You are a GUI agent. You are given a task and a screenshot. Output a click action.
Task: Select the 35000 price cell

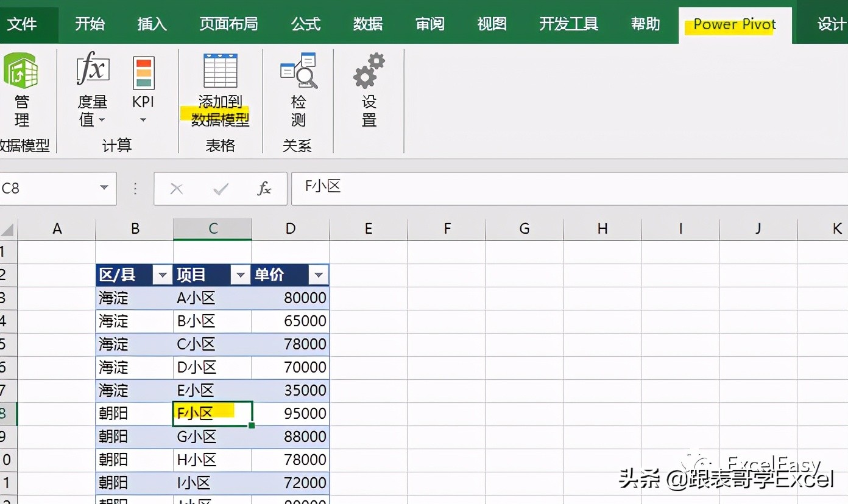(x=291, y=391)
